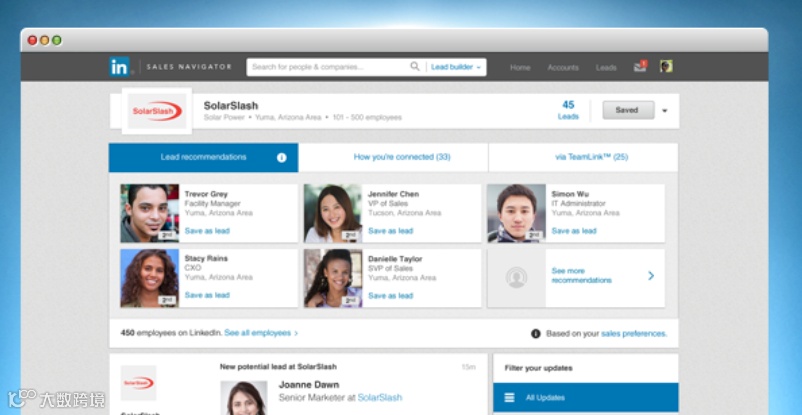Switch to How you're connected (33) tab
Image resolution: width=802 pixels, height=415 pixels.
(393, 157)
